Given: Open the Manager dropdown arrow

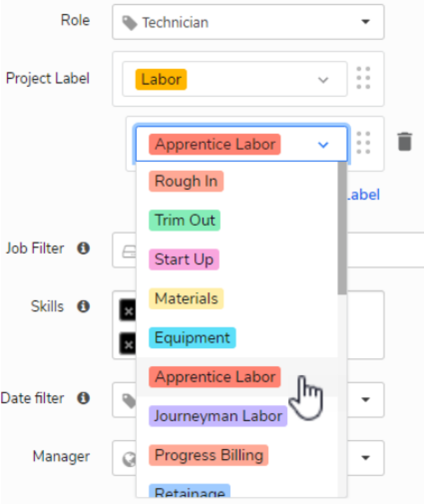Looking at the screenshot, I should [x=365, y=458].
